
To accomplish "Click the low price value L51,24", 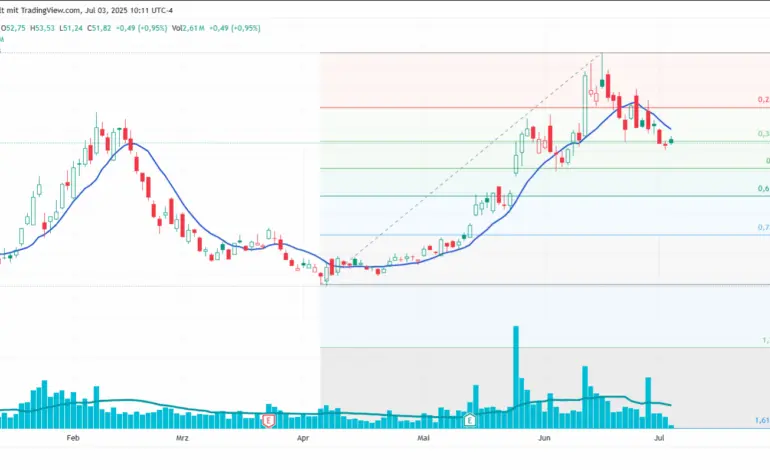I will (x=71, y=28).
